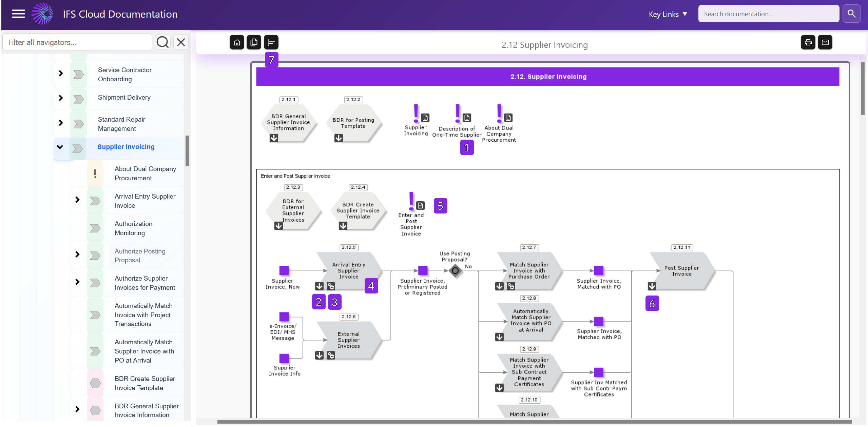
Task: Expand the Shipment Delivery tree node
Action: point(61,98)
